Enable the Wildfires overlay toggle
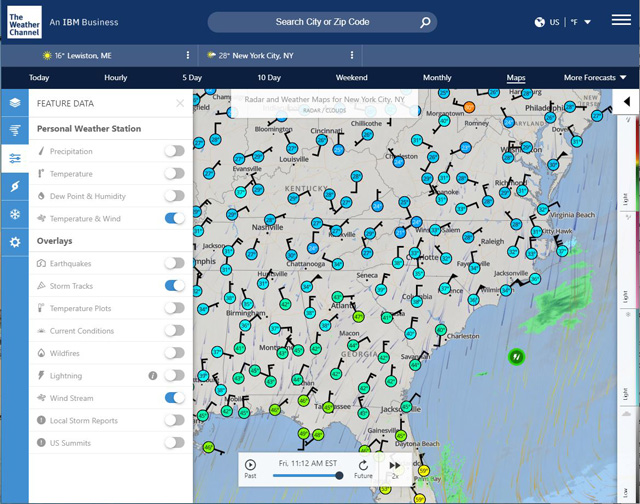This screenshot has height=504, width=640. pyautogui.click(x=174, y=353)
